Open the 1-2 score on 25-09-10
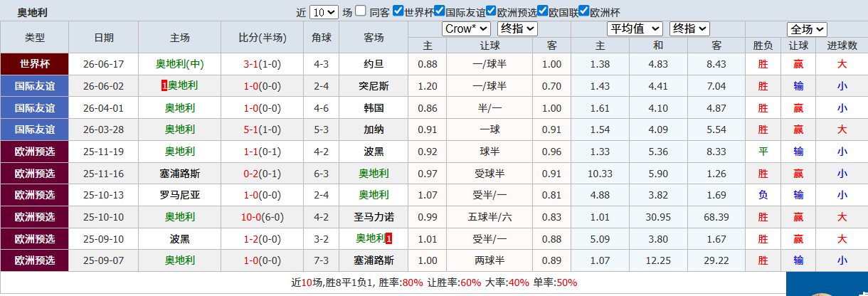Screen dimensions: 868x296 click(x=250, y=239)
